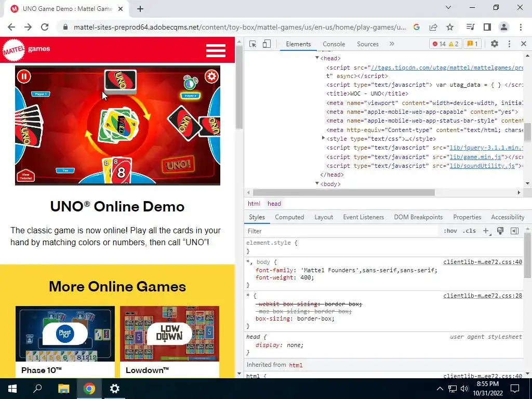The width and height of the screenshot is (532, 399).
Task: Focus the styles Filter field
Action: [x=342, y=231]
